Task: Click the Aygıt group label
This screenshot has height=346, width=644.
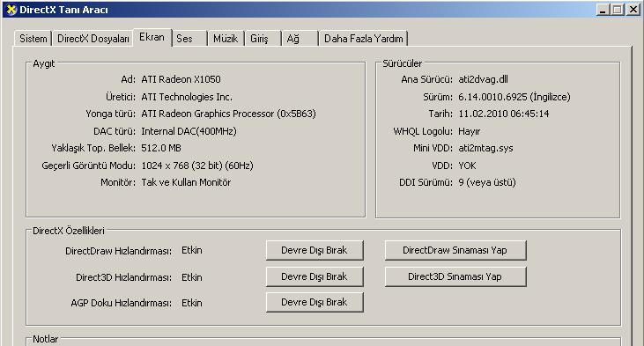Action: coord(43,63)
